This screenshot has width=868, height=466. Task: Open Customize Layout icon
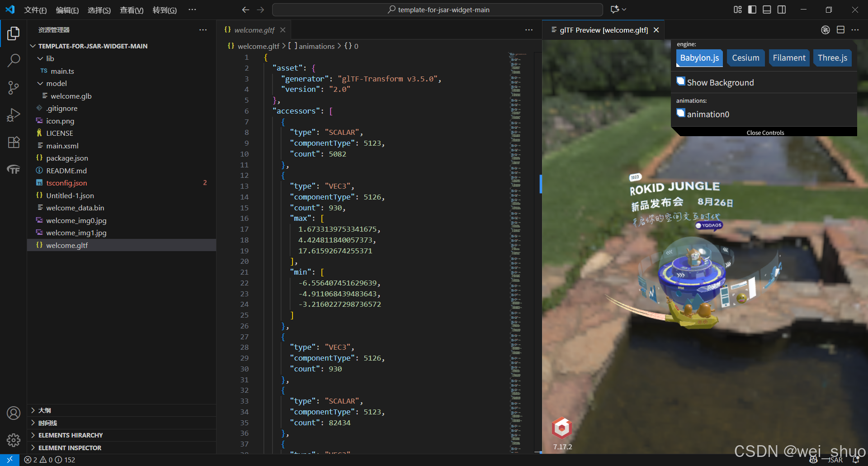tap(738, 10)
